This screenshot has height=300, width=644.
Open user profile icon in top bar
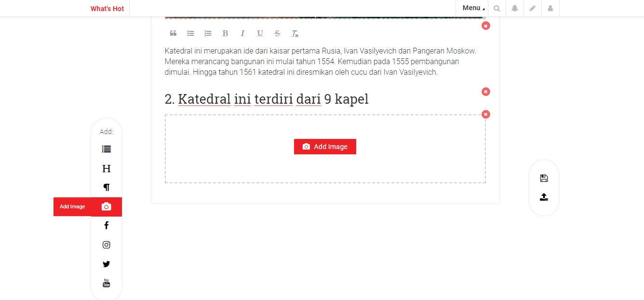(x=550, y=8)
